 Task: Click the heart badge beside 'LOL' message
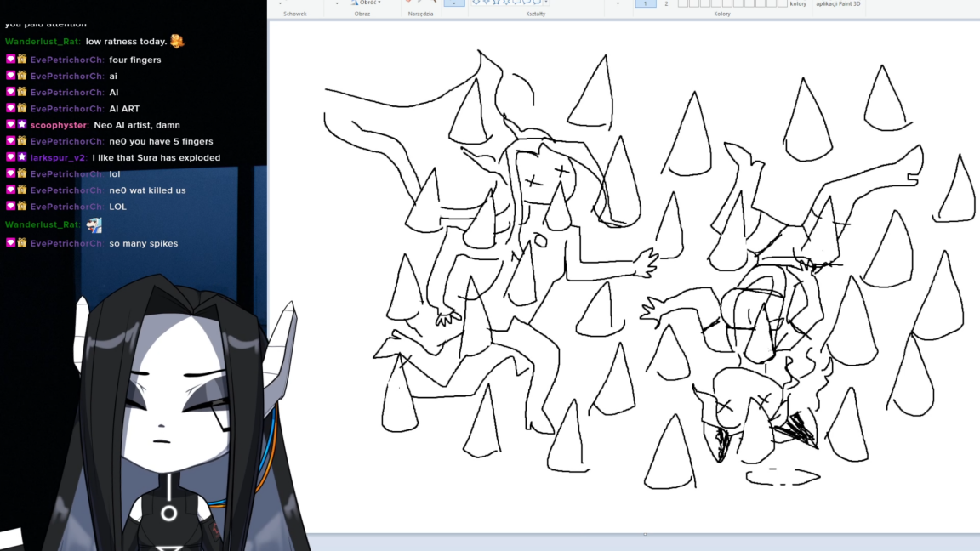click(10, 206)
